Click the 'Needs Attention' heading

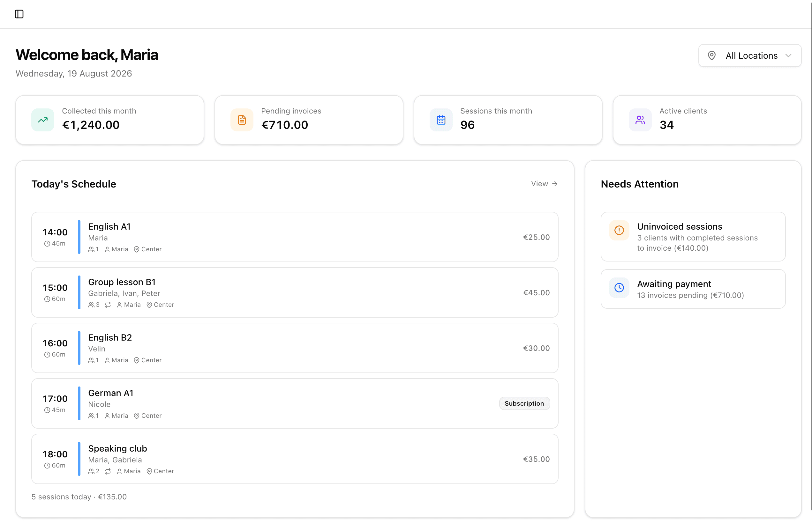pos(640,184)
